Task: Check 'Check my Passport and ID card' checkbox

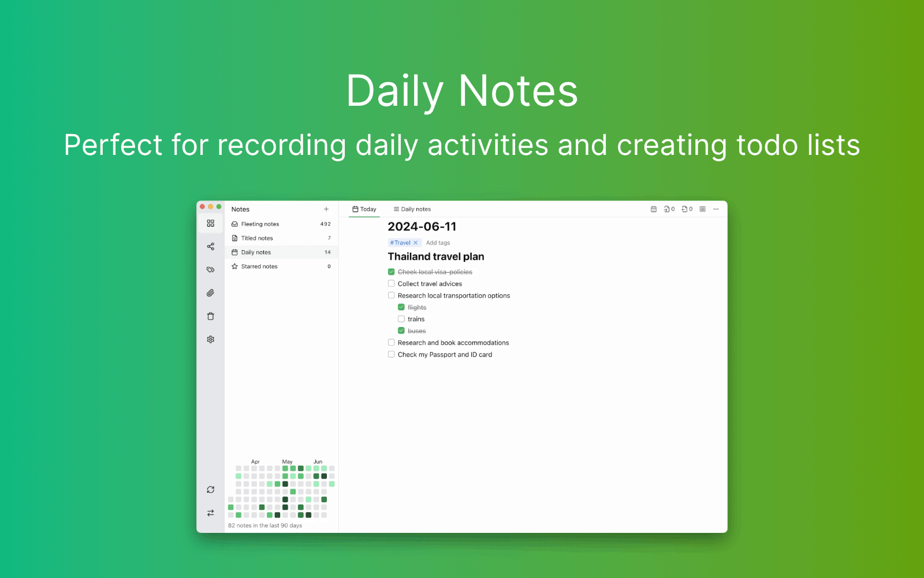Action: tap(391, 354)
